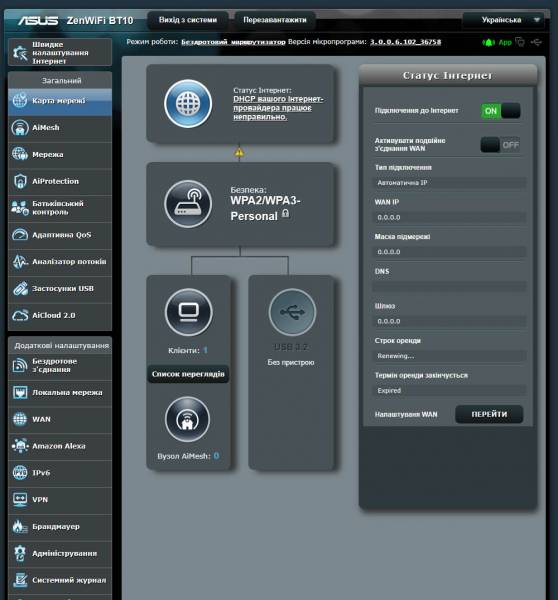558x600 pixels.
Task: Open firmware version 3.0.0.6.102_36758 link
Action: (x=405, y=42)
